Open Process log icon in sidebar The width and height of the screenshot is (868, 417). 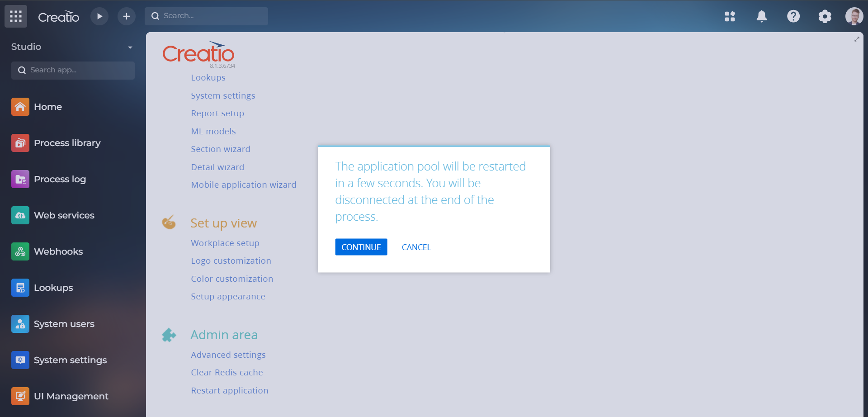[x=20, y=179]
